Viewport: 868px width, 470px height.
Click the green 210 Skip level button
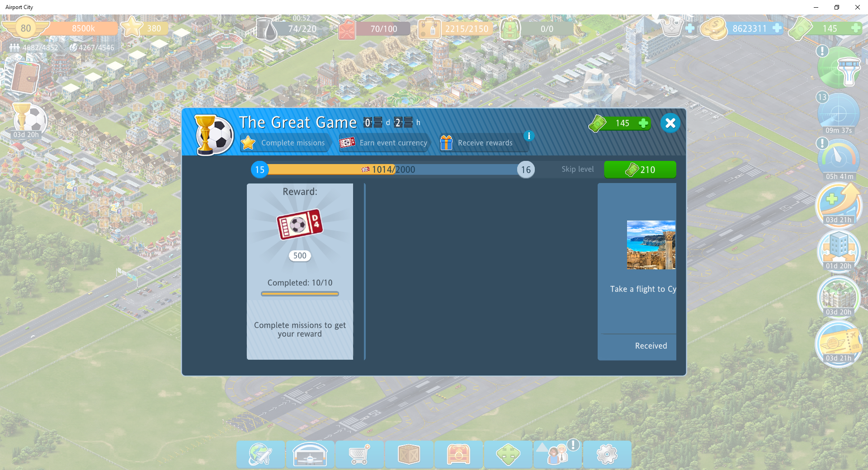click(640, 169)
